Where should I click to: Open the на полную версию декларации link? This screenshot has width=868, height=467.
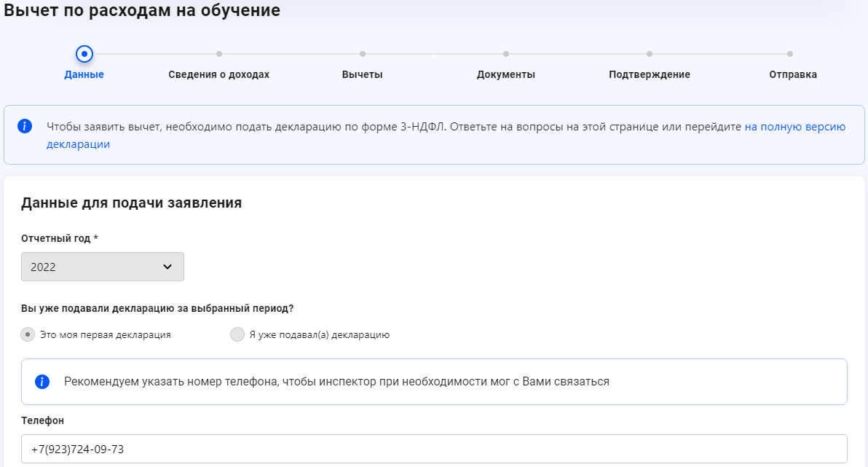[x=794, y=127]
